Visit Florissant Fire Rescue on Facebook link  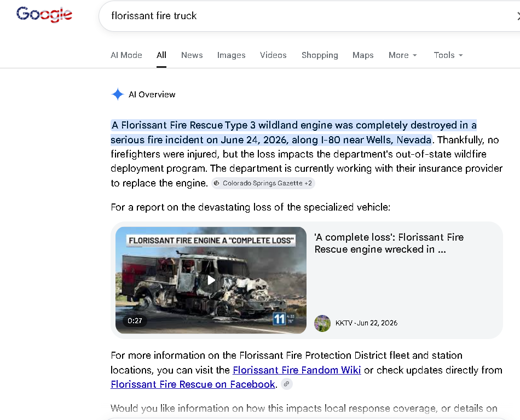coord(193,384)
